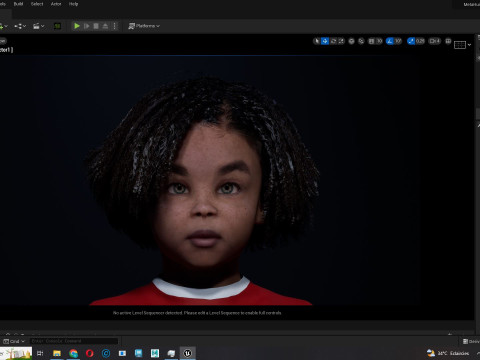Click the Skip Frame play button

(86, 26)
